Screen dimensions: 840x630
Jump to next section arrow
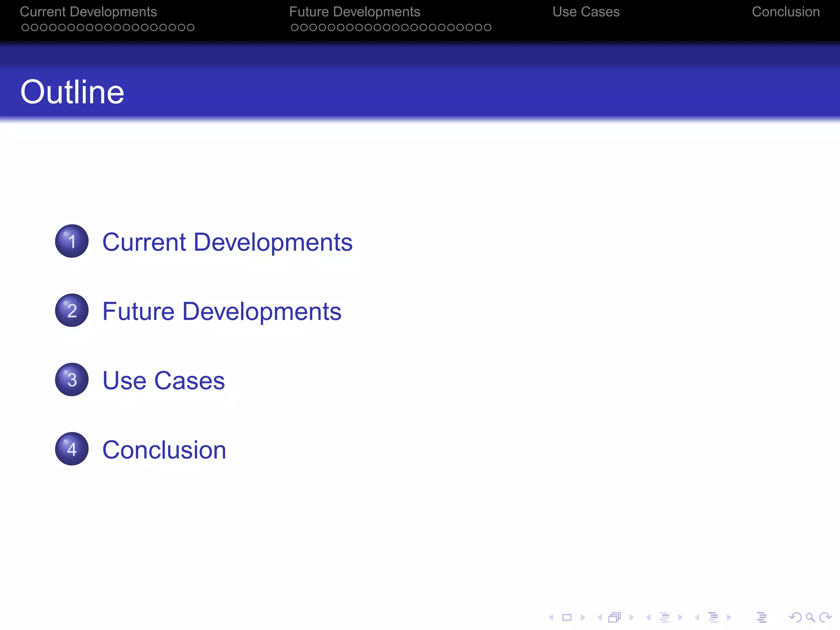click(x=729, y=617)
